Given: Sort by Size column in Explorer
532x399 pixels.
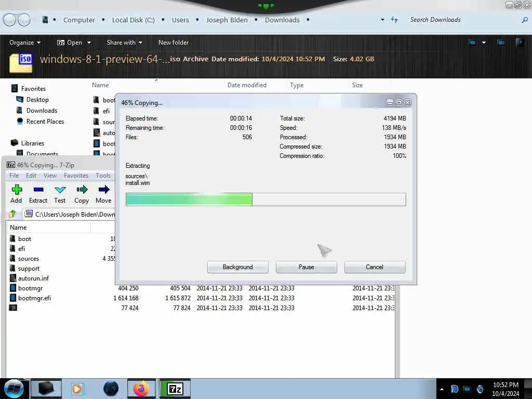Looking at the screenshot, I should click(x=357, y=85).
